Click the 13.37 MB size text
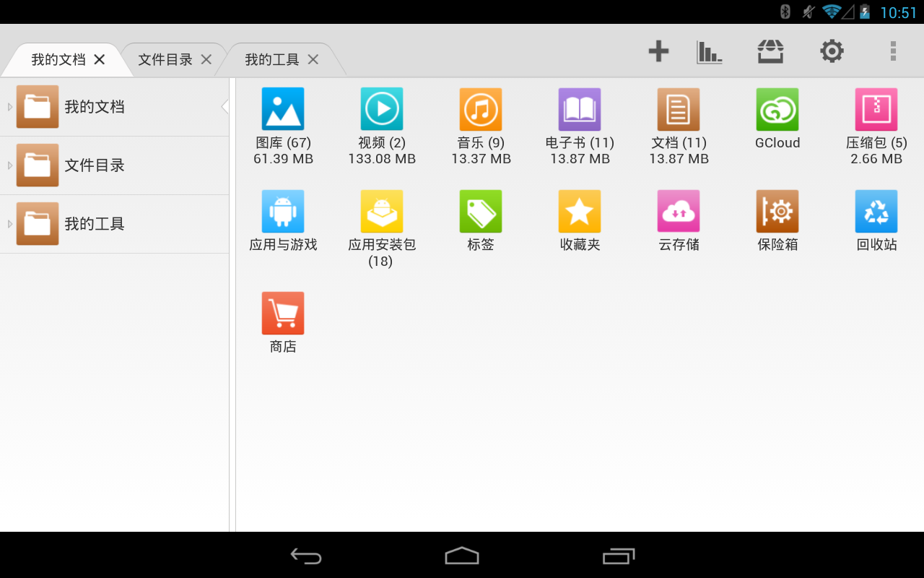Image resolution: width=924 pixels, height=578 pixels. pyautogui.click(x=481, y=159)
